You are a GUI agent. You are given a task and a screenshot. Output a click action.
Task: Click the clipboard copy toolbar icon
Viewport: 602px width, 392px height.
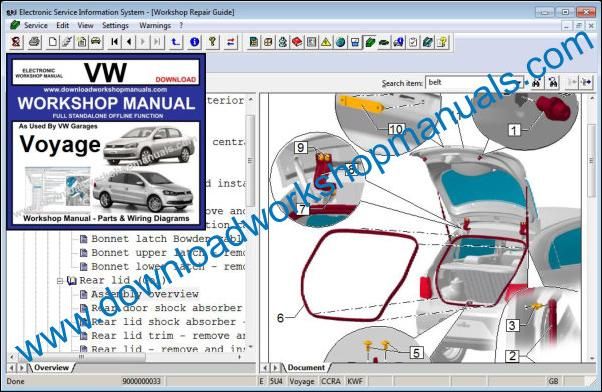coord(81,41)
